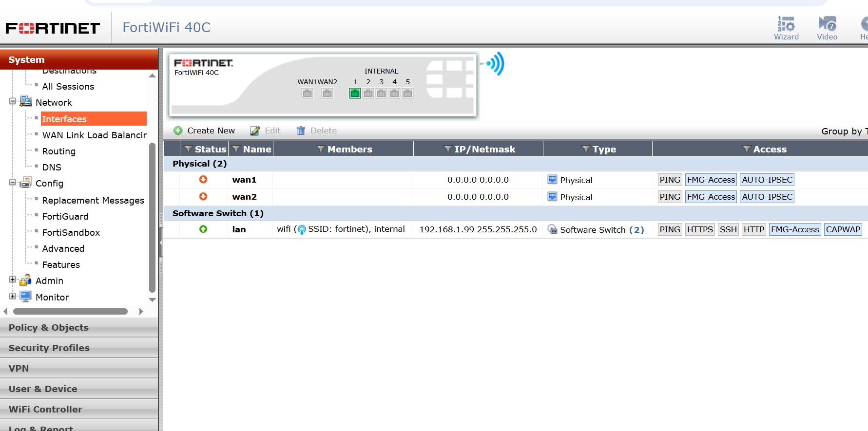
Task: Click Name column filter icon
Action: tap(236, 149)
